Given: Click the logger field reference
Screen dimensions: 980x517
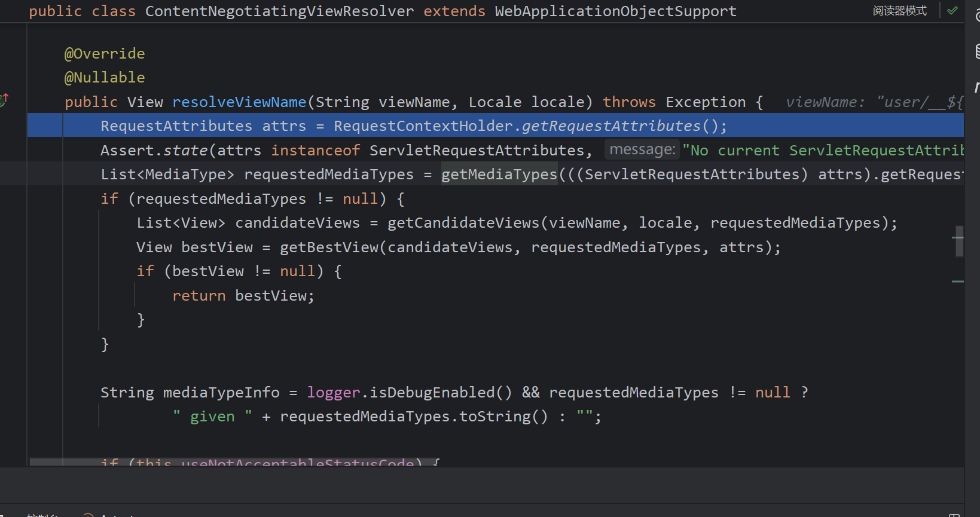Looking at the screenshot, I should coord(334,393).
